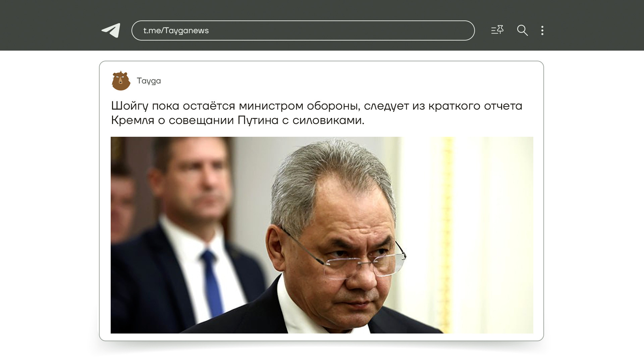Click the word Шойгу in the post
644x362 pixels.
[x=129, y=106]
